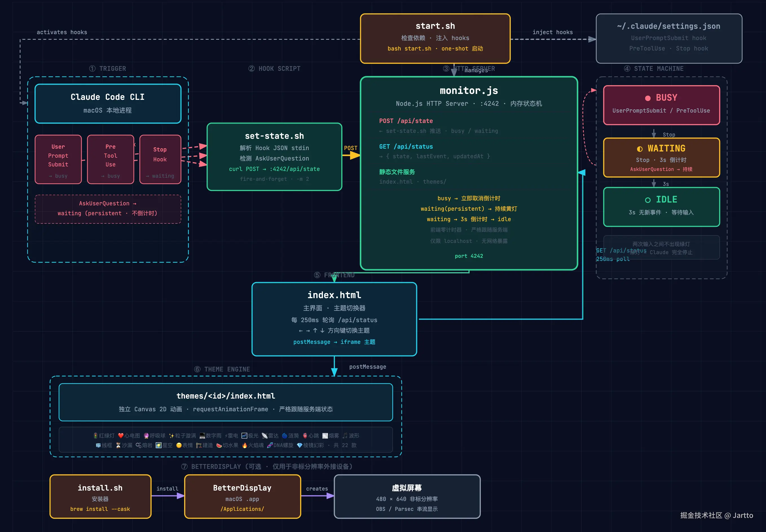Click the 'set-state.sh' title
Image resolution: width=766 pixels, height=532 pixels.
coord(274,136)
